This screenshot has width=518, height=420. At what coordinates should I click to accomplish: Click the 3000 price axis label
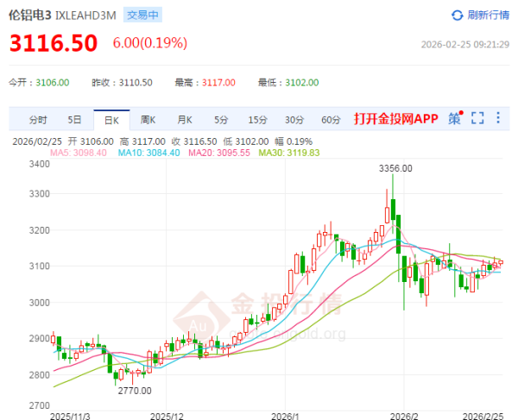40,303
